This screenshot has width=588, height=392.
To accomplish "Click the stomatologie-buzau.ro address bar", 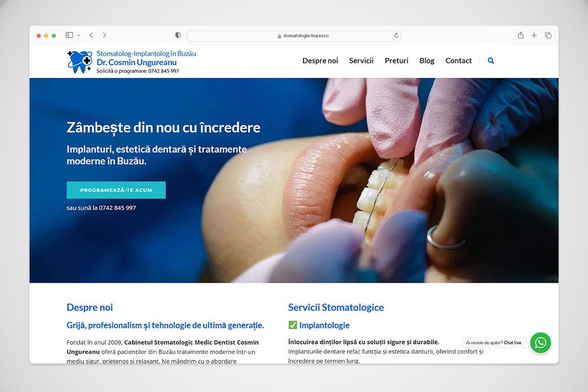I will (294, 36).
